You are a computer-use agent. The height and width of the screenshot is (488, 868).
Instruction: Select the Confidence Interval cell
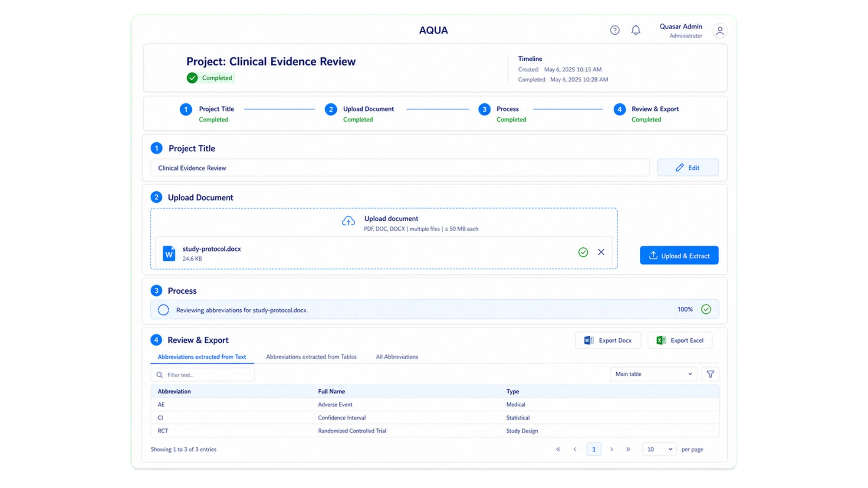coord(342,418)
